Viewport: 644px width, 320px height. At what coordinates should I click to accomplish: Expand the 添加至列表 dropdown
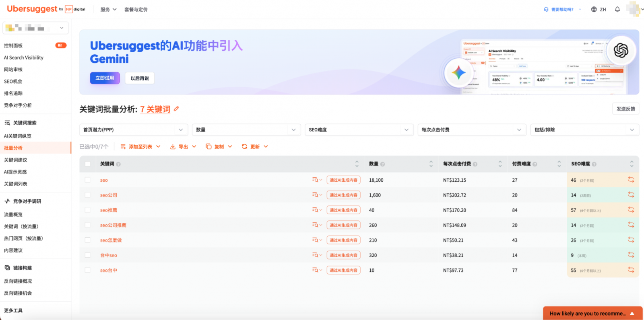click(140, 147)
